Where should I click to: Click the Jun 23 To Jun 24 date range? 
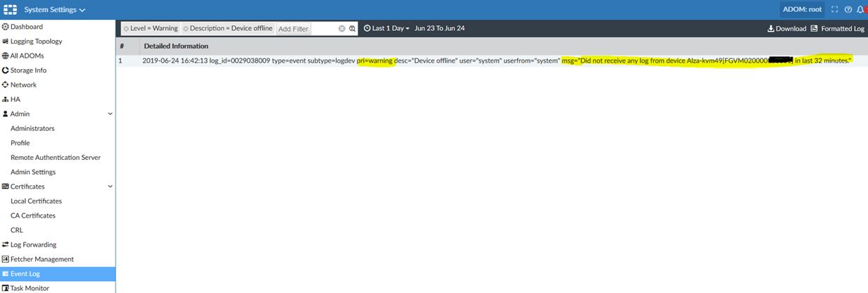(x=440, y=28)
